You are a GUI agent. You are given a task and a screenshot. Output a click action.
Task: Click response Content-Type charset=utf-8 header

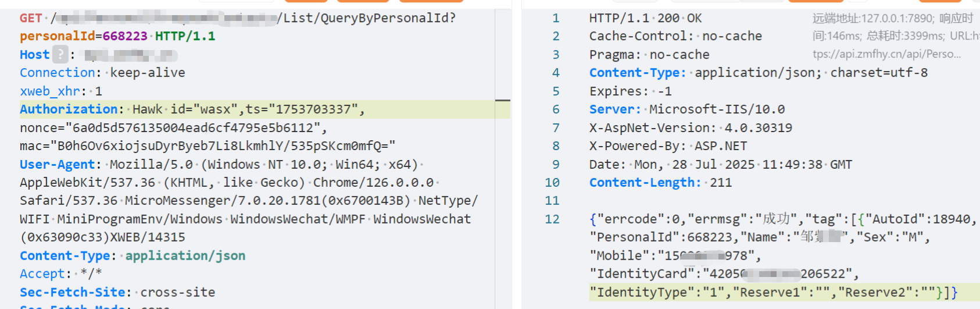tap(759, 73)
